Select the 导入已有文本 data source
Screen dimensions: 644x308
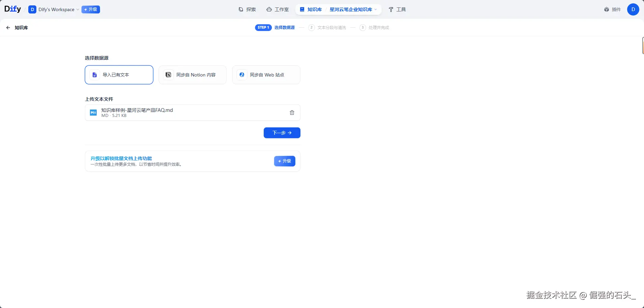(119, 75)
